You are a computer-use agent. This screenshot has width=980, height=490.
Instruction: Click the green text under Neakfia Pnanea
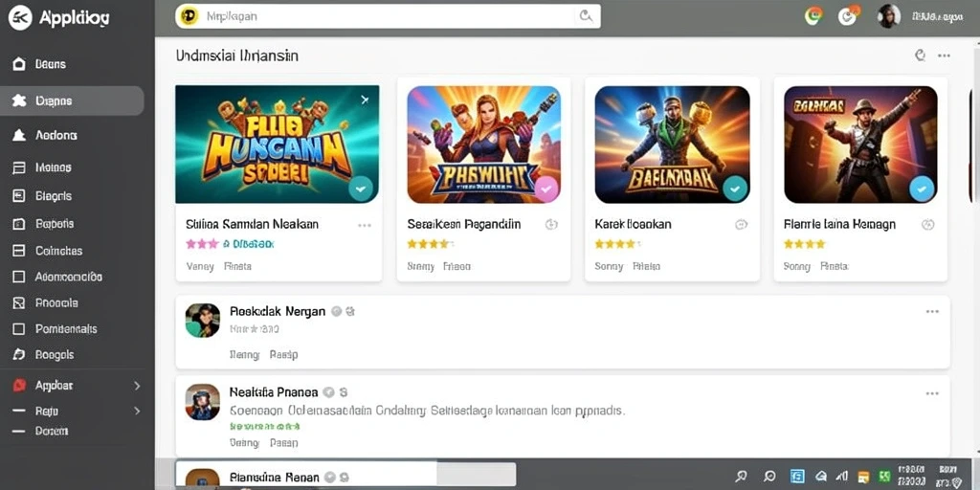coord(265,427)
